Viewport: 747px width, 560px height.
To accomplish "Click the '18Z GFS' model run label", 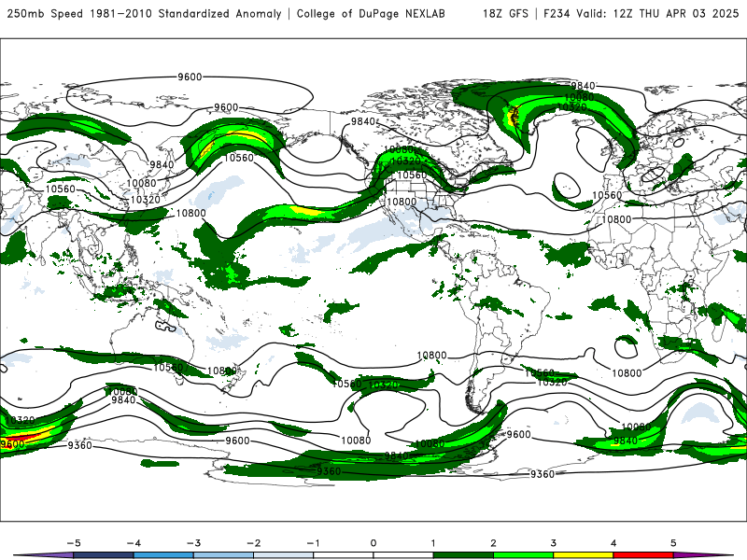I will 505,14.
